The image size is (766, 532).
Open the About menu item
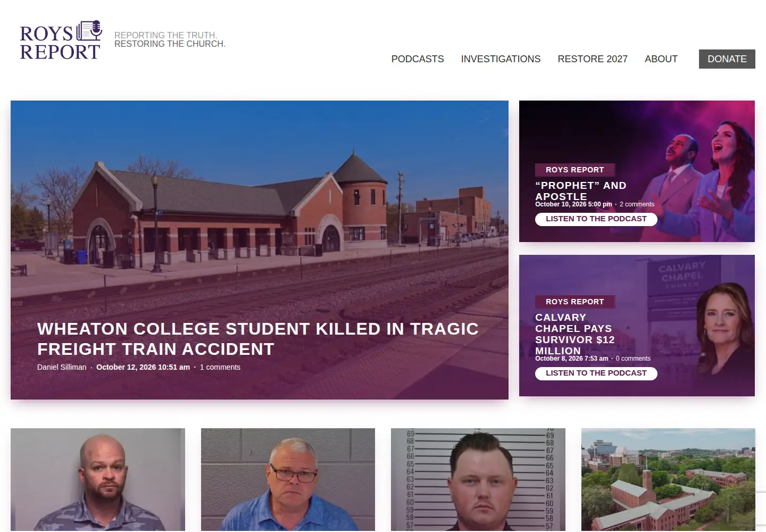click(x=661, y=59)
